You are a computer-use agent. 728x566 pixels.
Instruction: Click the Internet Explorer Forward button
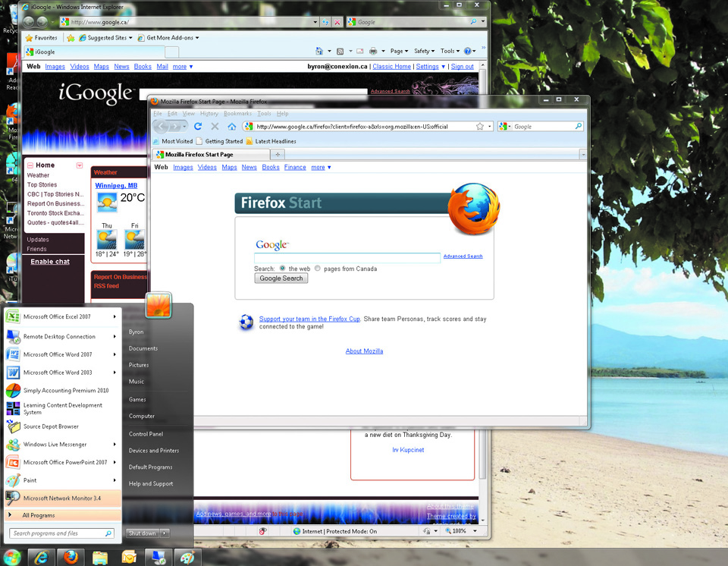(42, 22)
